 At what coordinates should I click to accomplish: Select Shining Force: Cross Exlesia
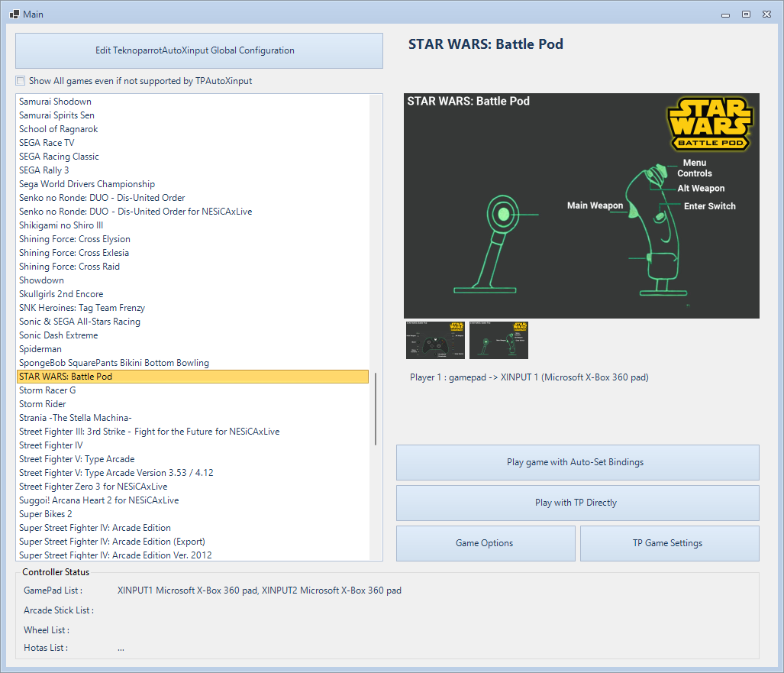coord(192,253)
